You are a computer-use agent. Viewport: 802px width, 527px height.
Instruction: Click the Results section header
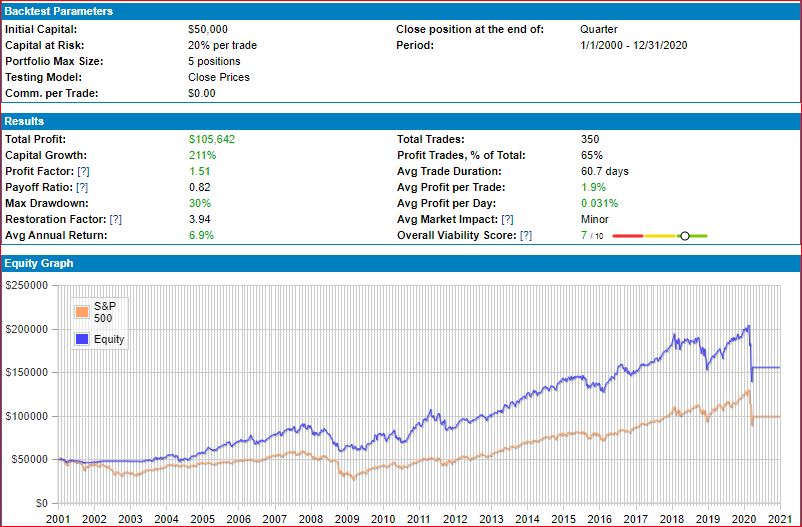pos(401,121)
